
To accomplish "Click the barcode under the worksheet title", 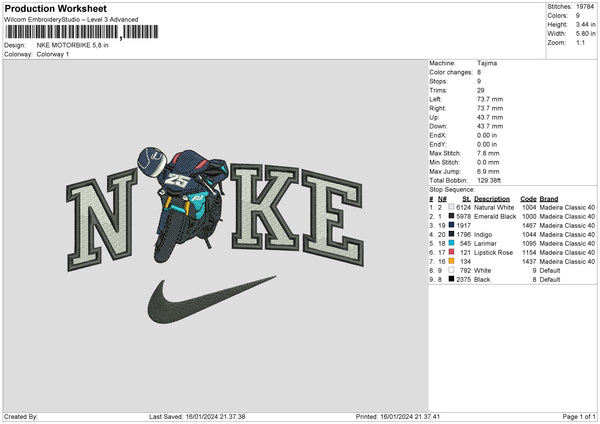I will click(x=81, y=32).
